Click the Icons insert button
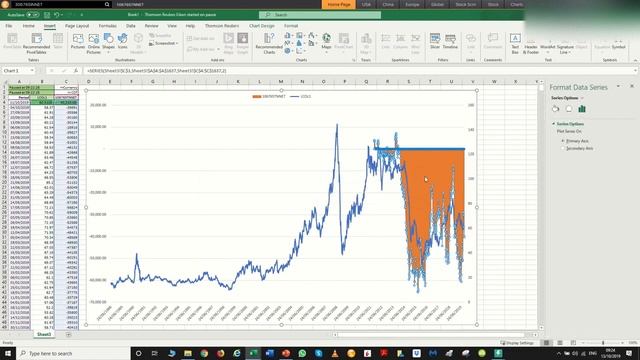This screenshot has width=640, height=360. pyautogui.click(x=122, y=42)
